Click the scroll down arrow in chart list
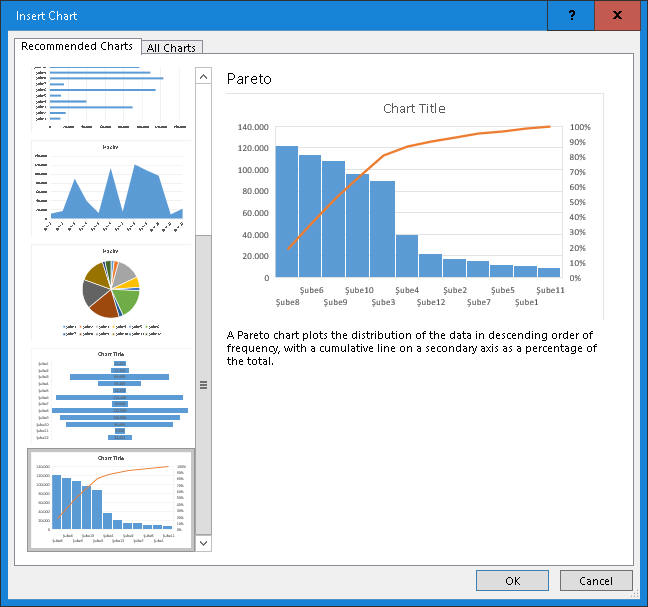Viewport: 648px width, 607px height. 203,542
